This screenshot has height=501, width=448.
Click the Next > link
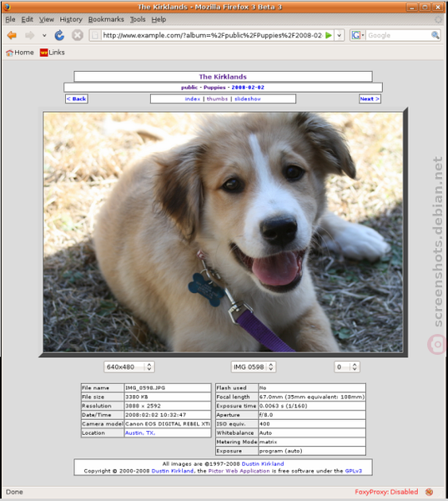pos(370,99)
